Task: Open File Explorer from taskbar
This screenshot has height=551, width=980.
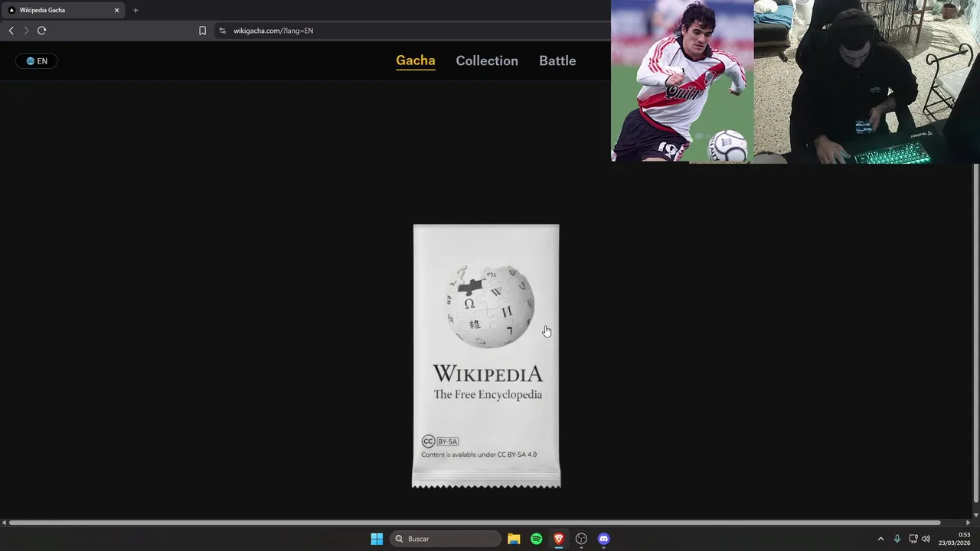Action: 514,539
